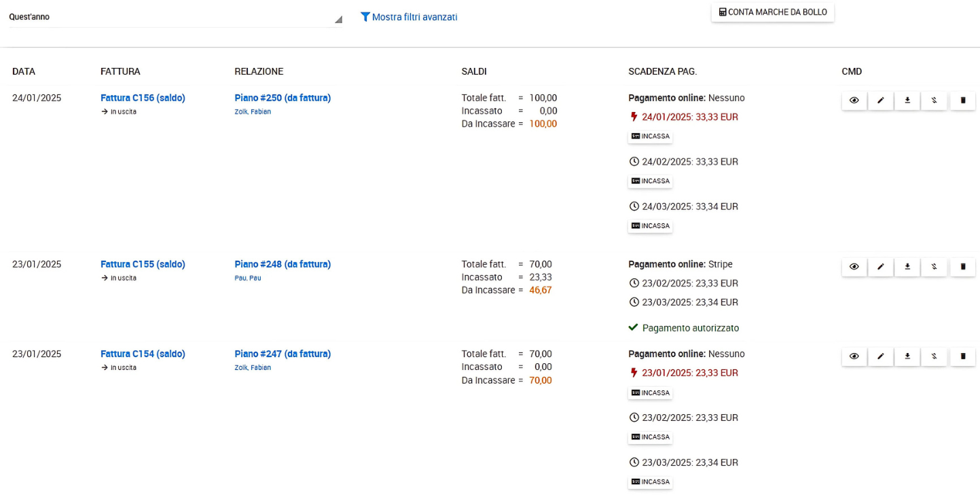
Task: Click INCASSA under 23/02/2025 in Fattura C154
Action: (x=650, y=437)
